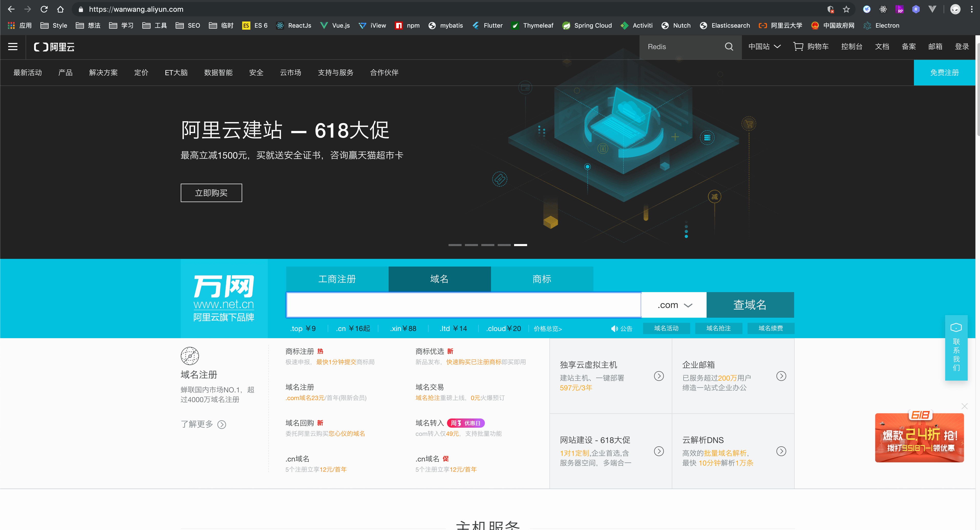Screen dimensions: 980x530
Task: Click the browser back arrow
Action: [x=11, y=9]
